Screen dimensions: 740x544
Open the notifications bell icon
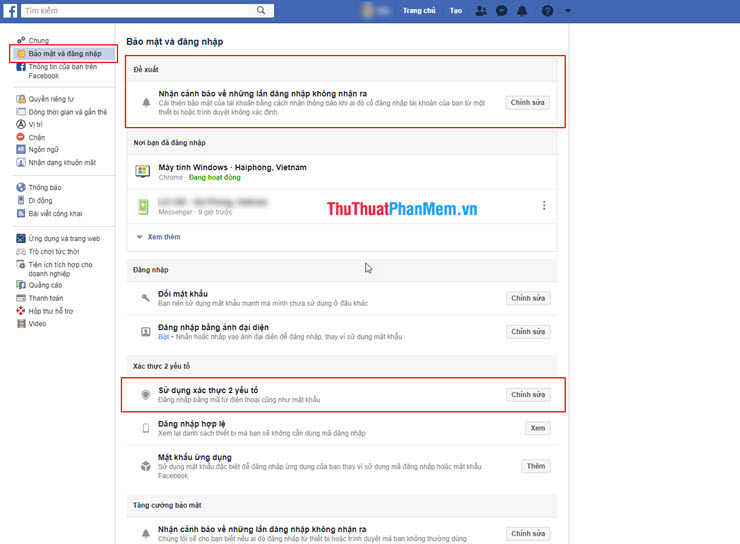[522, 10]
